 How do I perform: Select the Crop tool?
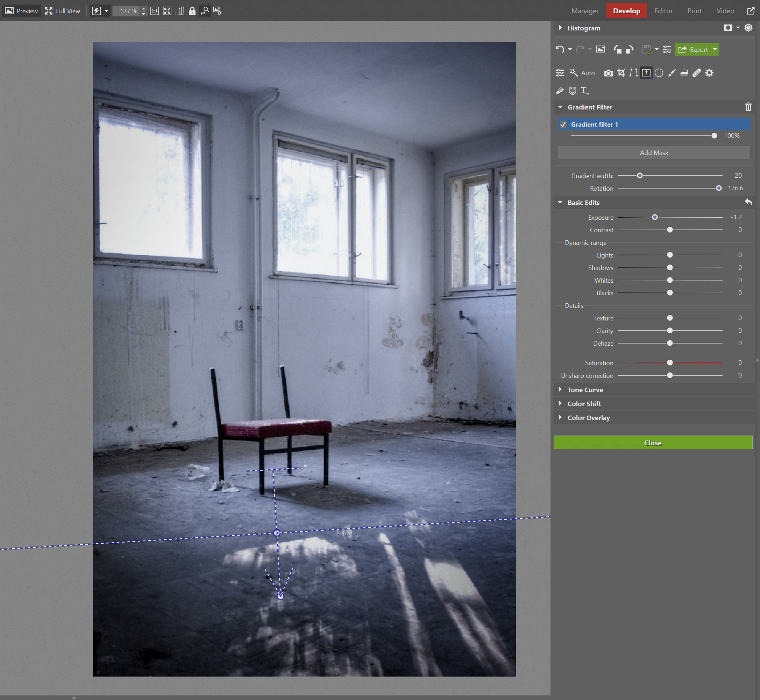coord(621,73)
